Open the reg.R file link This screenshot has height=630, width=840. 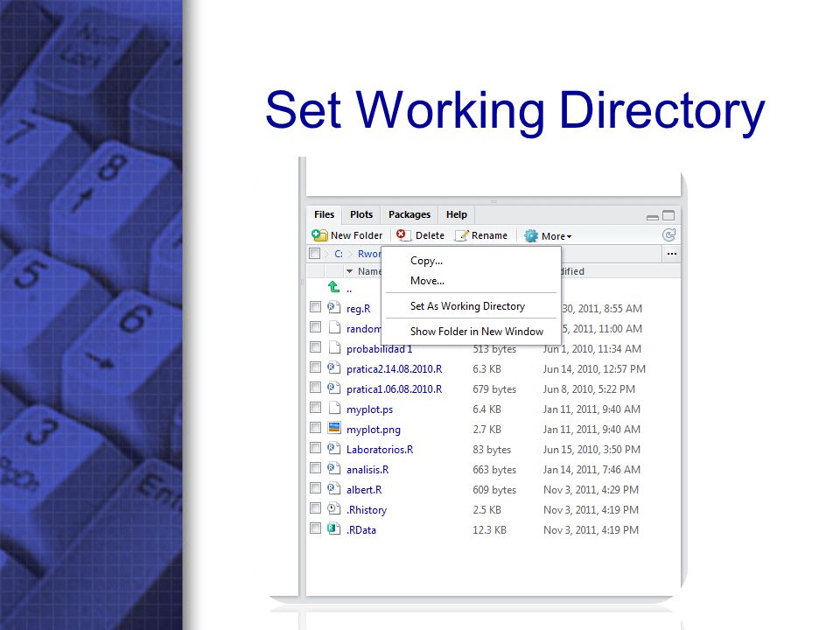point(359,309)
